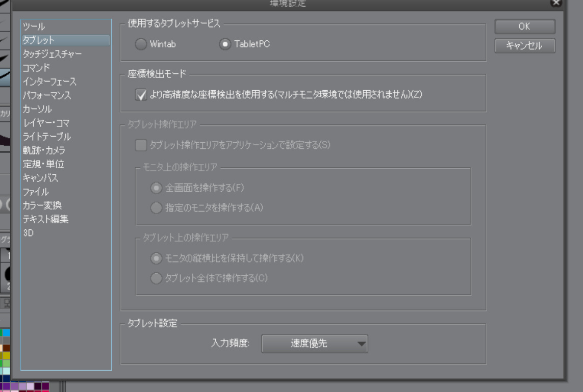Select the タブレット category
This screenshot has height=392, width=583.
(x=66, y=40)
